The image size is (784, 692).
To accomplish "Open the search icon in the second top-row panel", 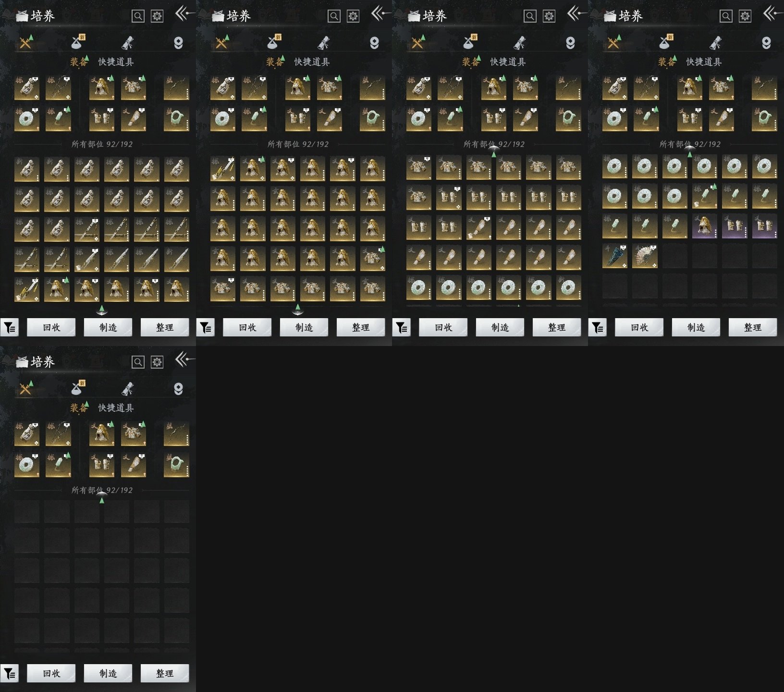I will (x=334, y=16).
